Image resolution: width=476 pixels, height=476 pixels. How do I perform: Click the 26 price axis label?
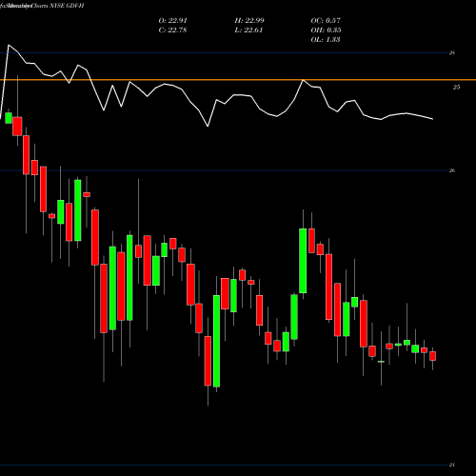pos(452,170)
